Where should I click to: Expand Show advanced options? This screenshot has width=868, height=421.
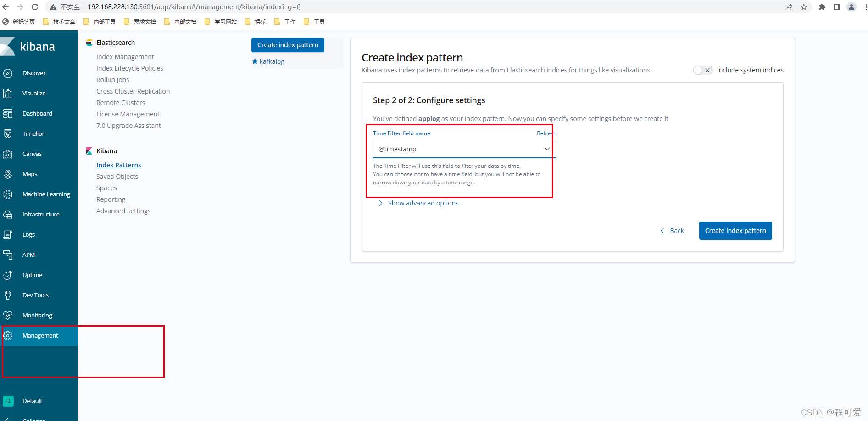pyautogui.click(x=423, y=203)
